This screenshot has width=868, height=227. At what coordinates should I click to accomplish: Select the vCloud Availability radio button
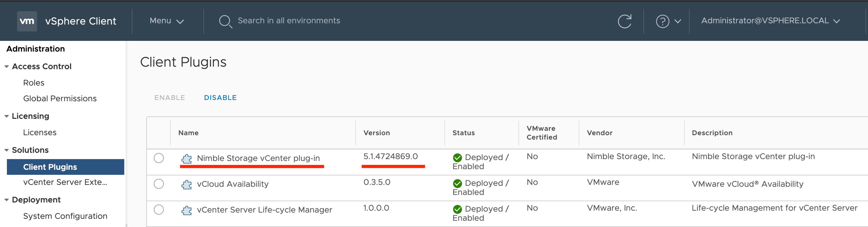(159, 184)
